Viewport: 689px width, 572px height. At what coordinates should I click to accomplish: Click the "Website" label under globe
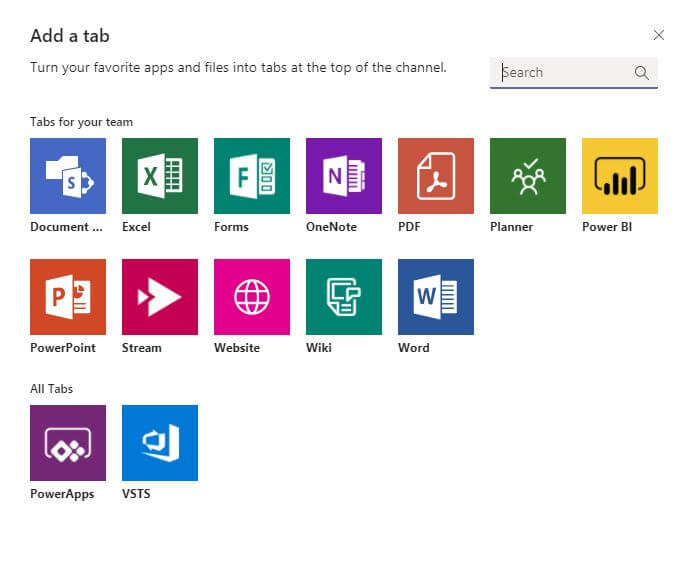point(237,348)
